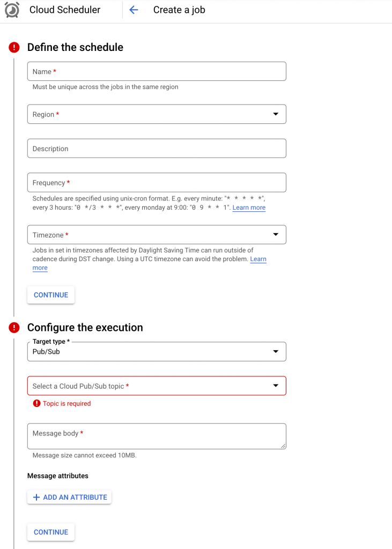
Task: Click the Define the schedule section heading
Action: 75,47
